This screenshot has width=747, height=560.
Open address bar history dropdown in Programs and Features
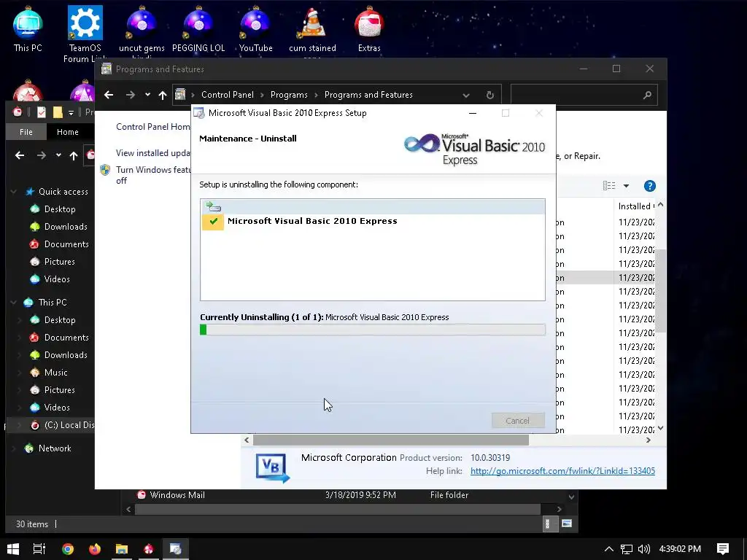tap(466, 95)
